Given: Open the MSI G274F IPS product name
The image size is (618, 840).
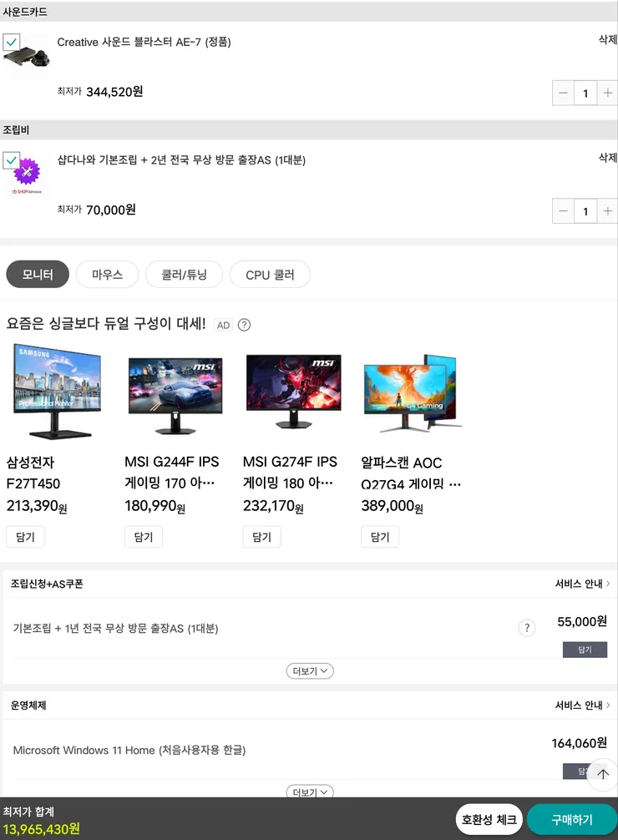Looking at the screenshot, I should coord(290,473).
